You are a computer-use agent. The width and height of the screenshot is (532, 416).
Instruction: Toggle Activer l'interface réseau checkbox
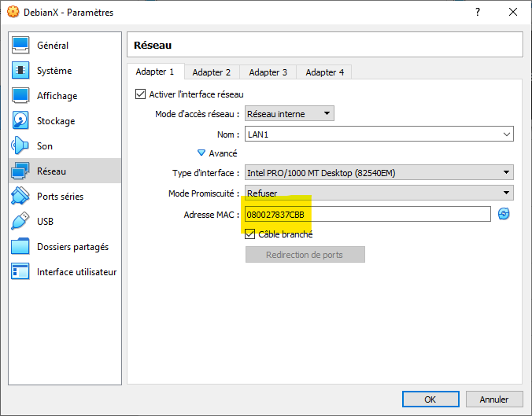(140, 94)
